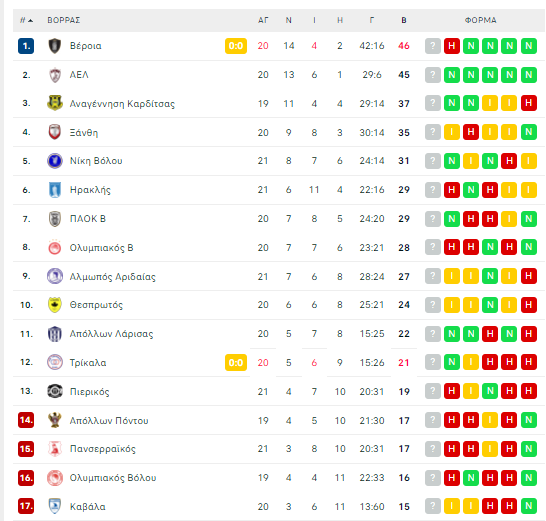Click the Ολυμπιακός Β red crest
This screenshot has height=521, width=546.
coord(55,247)
